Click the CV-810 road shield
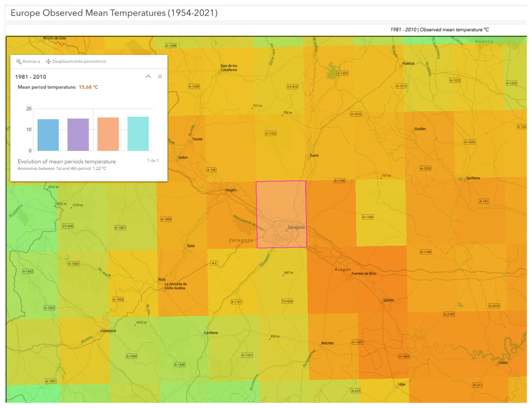This screenshot has height=408, width=532. (x=292, y=87)
